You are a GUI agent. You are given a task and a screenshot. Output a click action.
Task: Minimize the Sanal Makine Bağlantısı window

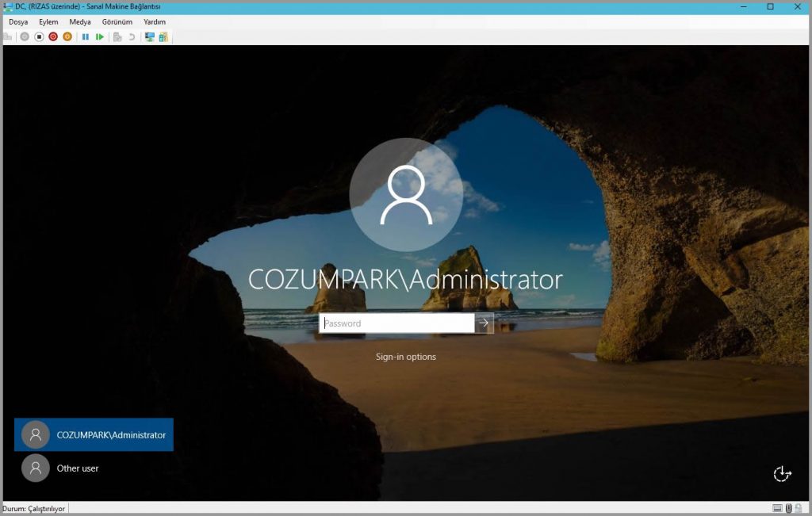tap(744, 6)
